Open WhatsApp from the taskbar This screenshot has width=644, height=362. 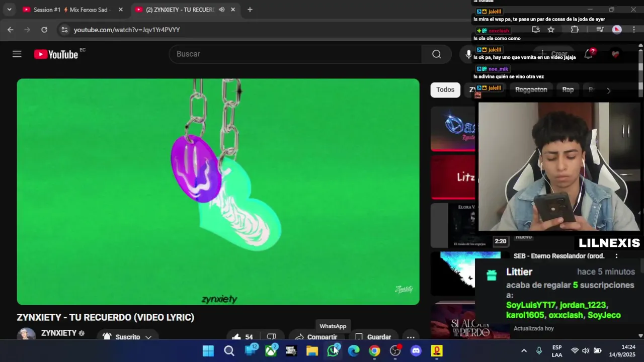tap(333, 350)
